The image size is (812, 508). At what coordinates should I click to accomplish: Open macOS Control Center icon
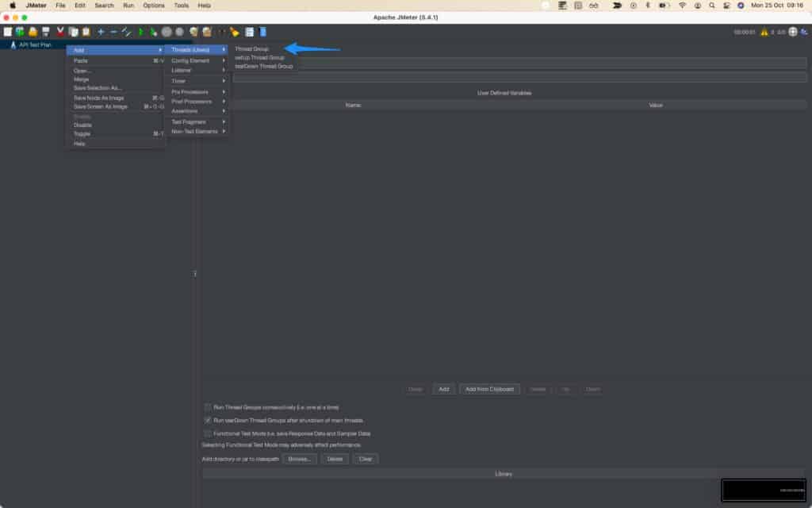(726, 6)
